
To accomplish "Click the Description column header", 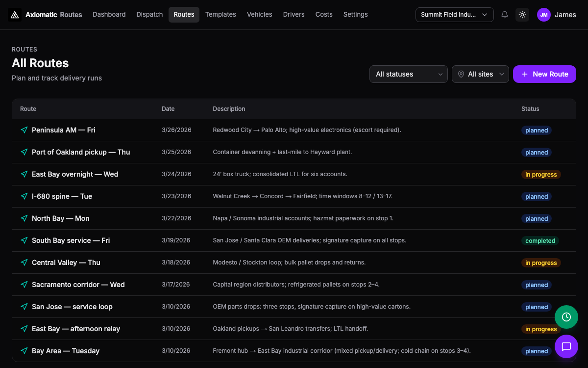I will (x=229, y=109).
